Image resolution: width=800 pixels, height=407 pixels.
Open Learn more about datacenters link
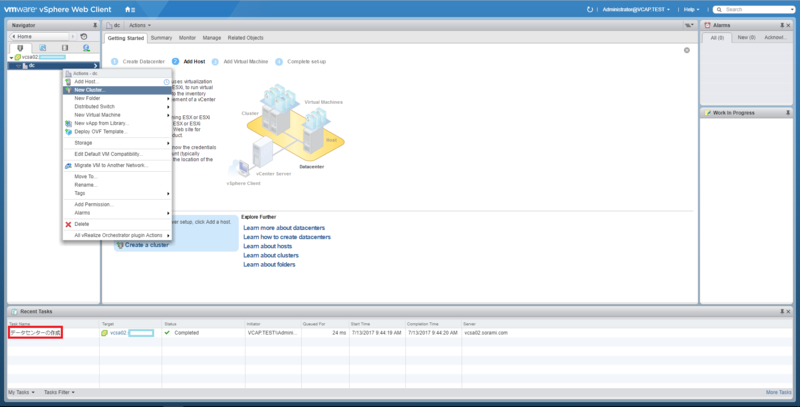coord(284,228)
